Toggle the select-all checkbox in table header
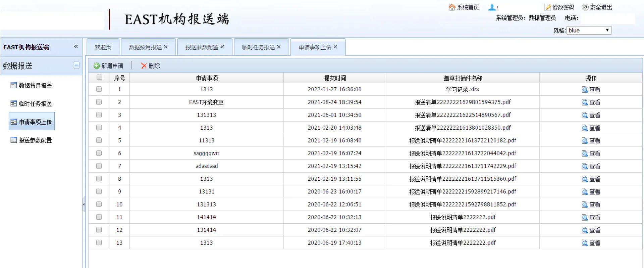This screenshot has width=644, height=268. 99,78
